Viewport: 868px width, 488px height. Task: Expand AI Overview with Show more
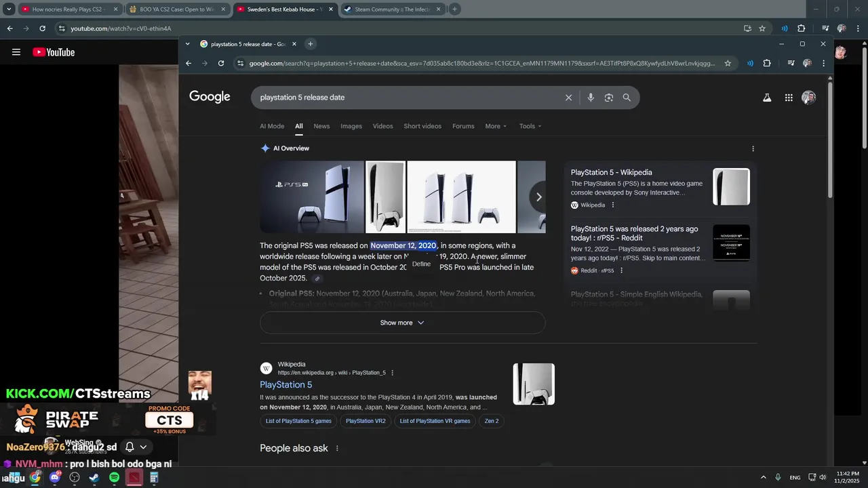click(x=402, y=323)
